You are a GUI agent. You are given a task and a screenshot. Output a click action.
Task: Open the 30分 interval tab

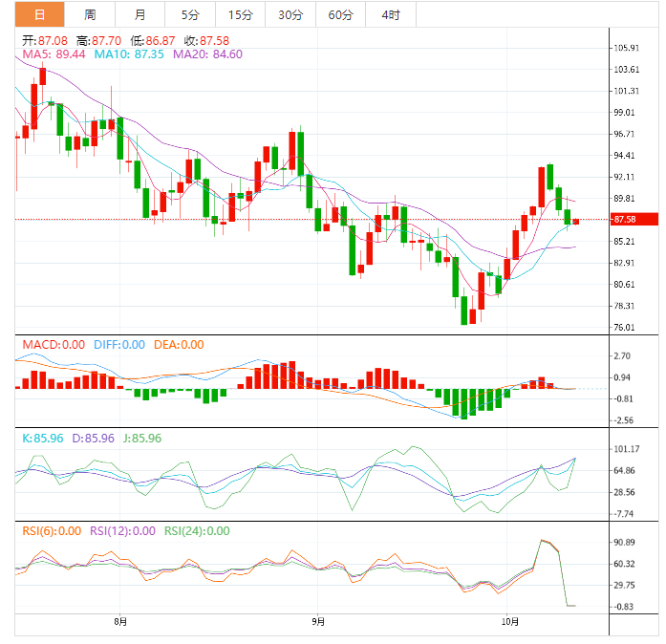point(290,15)
